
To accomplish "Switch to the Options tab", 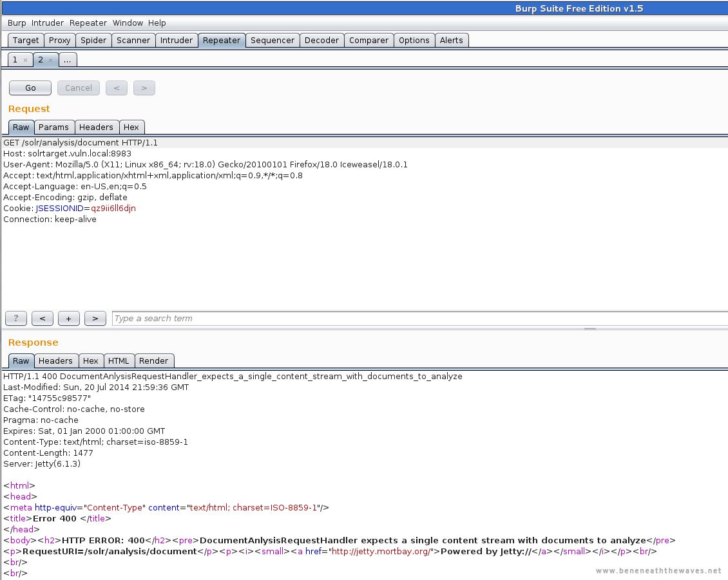I will coord(414,41).
